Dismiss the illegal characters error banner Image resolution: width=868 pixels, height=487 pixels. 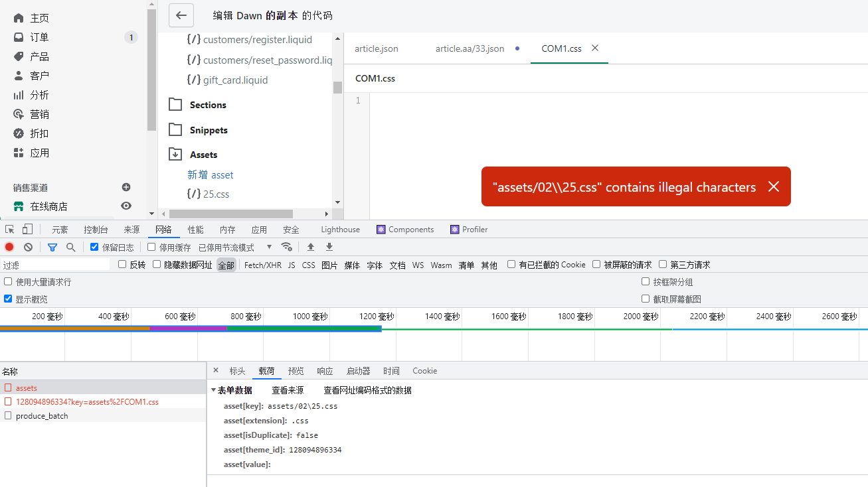coord(773,187)
